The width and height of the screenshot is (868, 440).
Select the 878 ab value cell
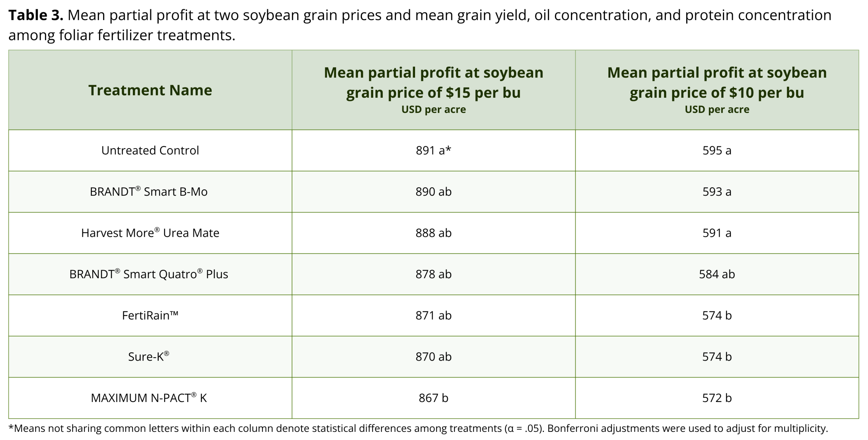tap(433, 274)
